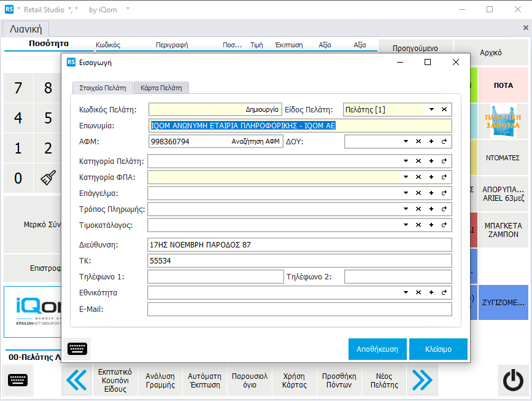Refresh the Τιμοκατάλογος list with arrow icon

(x=444, y=225)
